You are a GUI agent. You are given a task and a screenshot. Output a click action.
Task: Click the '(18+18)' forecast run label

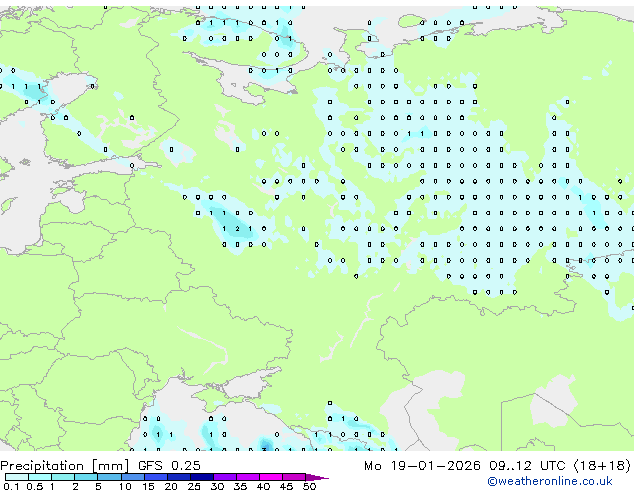pyautogui.click(x=602, y=466)
